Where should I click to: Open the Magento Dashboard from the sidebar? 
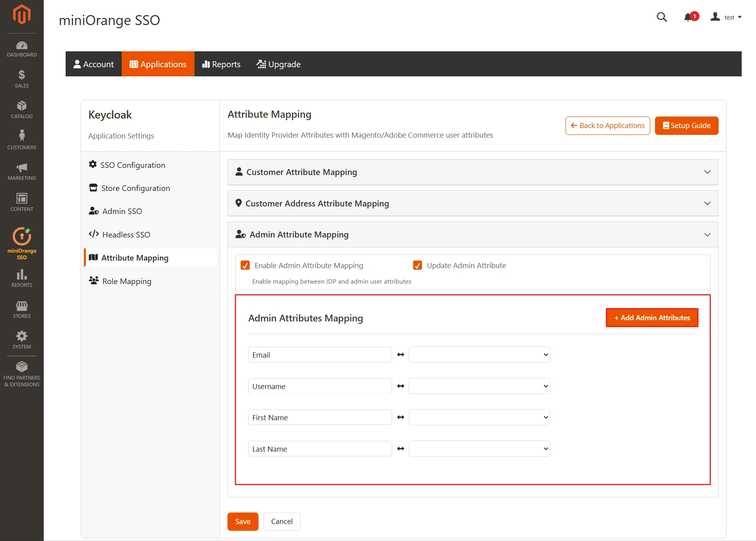[21, 48]
